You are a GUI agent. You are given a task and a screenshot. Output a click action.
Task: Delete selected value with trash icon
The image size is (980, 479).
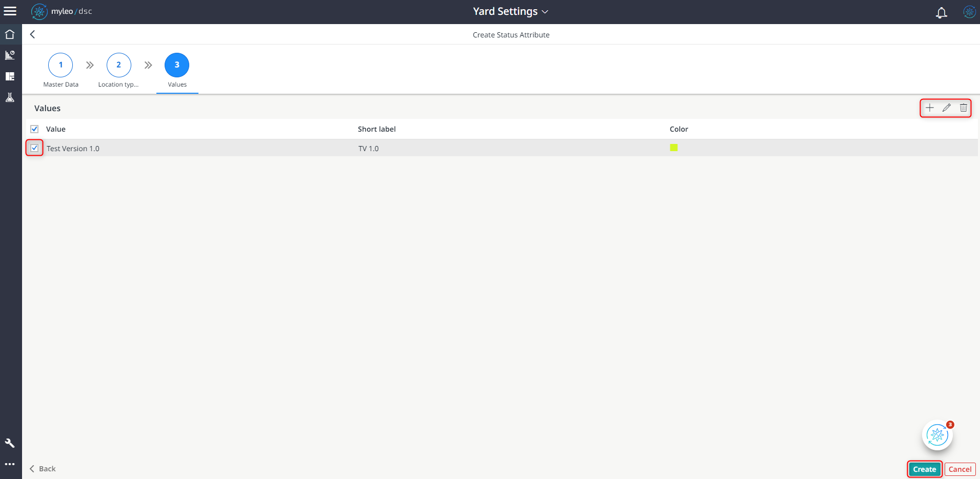(x=964, y=108)
